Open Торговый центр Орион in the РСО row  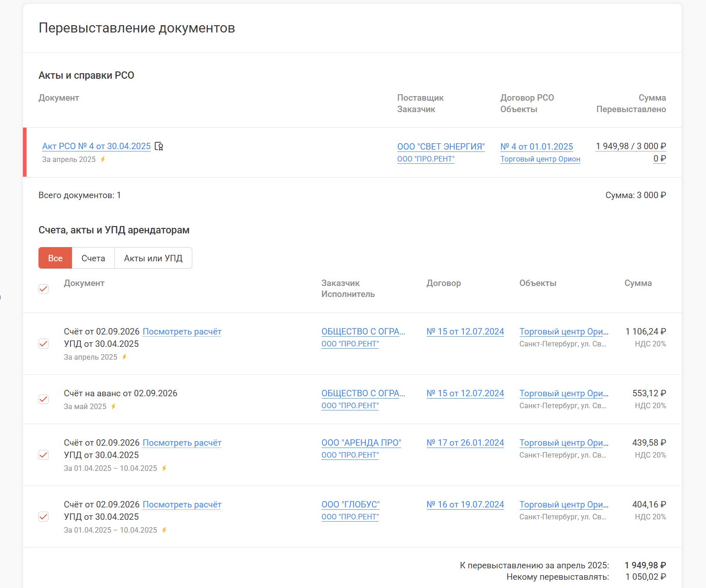pyautogui.click(x=540, y=159)
